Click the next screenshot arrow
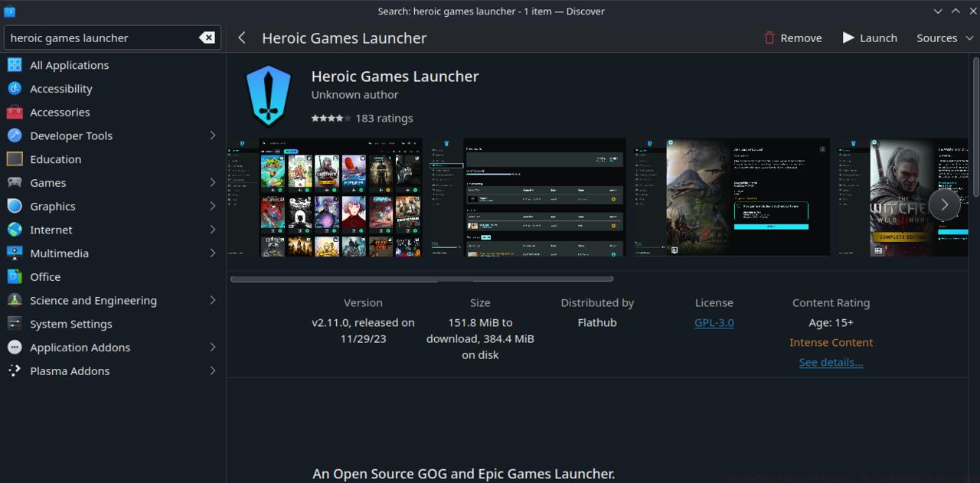 944,204
